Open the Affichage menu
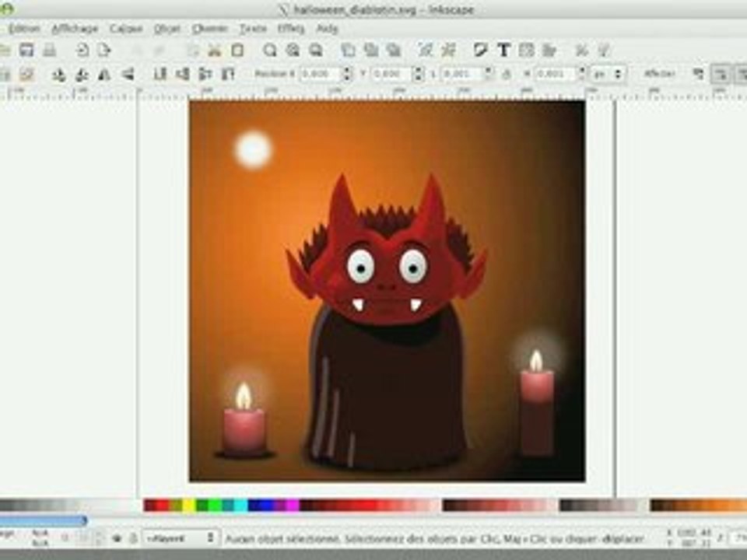 pyautogui.click(x=75, y=29)
